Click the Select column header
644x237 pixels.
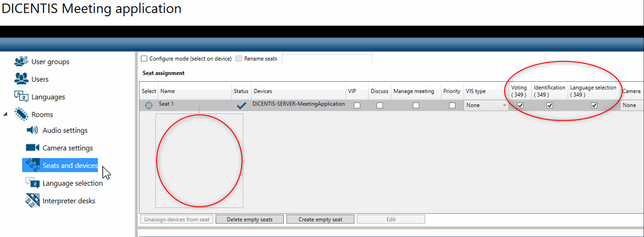click(x=149, y=91)
